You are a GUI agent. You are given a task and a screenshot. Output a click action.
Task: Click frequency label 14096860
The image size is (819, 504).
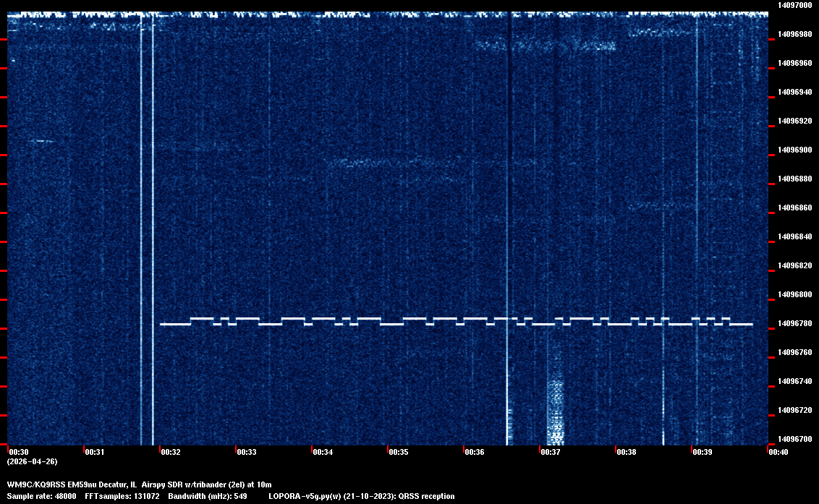tap(795, 208)
